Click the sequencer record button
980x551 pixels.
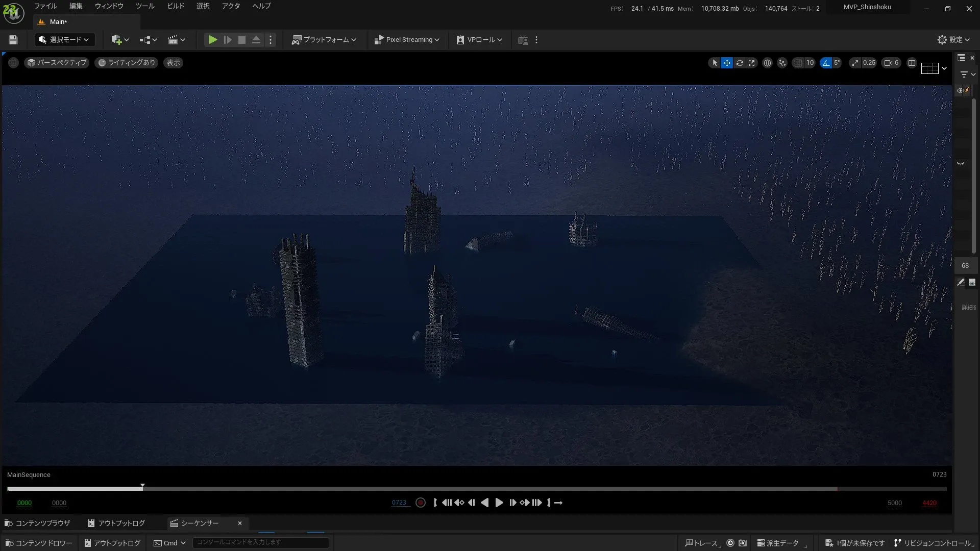click(421, 503)
